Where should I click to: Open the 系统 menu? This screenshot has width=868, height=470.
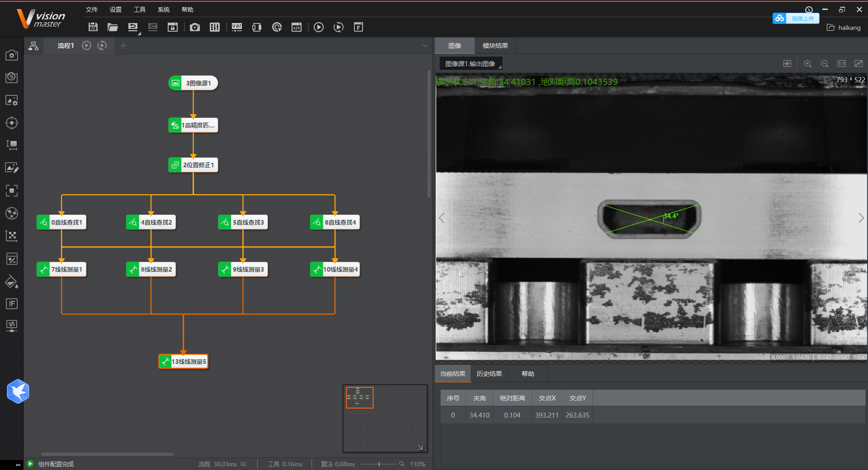click(x=163, y=9)
